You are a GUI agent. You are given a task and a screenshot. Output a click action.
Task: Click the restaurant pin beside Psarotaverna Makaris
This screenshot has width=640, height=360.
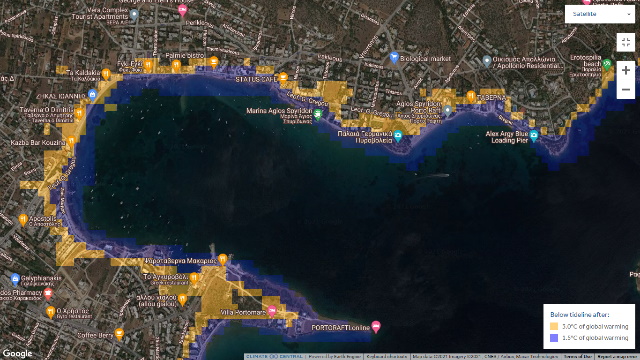222,259
